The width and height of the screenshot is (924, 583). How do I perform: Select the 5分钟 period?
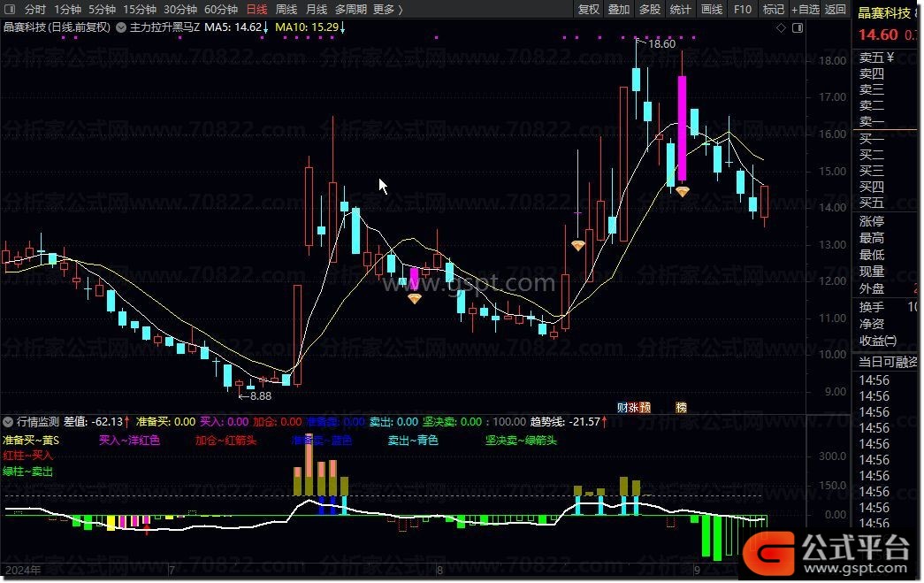tap(102, 10)
